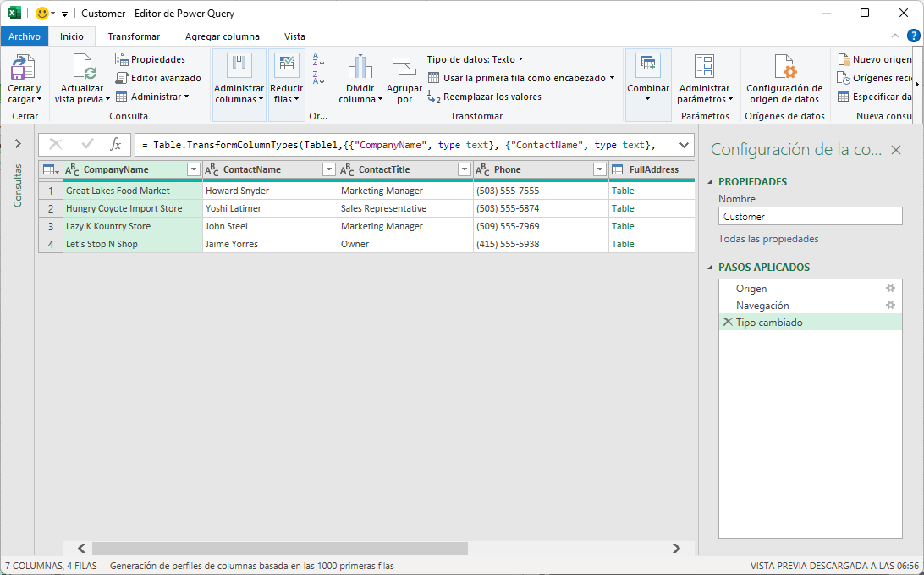
Task: Sort ascending A to Z
Action: (x=318, y=59)
